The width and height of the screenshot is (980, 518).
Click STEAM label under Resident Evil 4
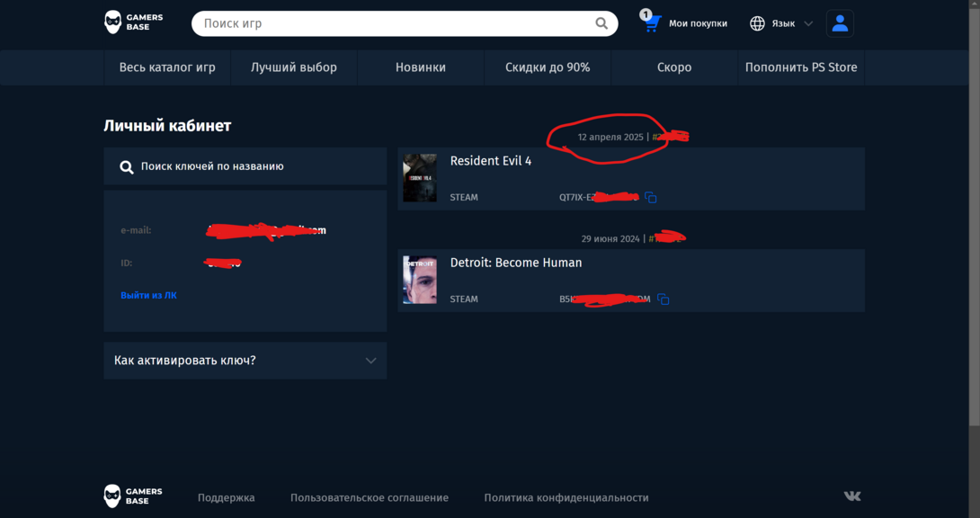(464, 198)
